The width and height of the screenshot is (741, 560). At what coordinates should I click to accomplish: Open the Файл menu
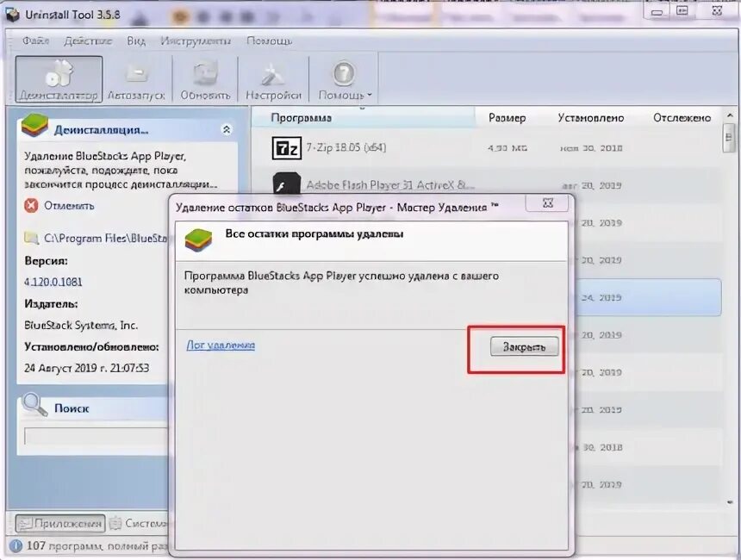point(35,40)
